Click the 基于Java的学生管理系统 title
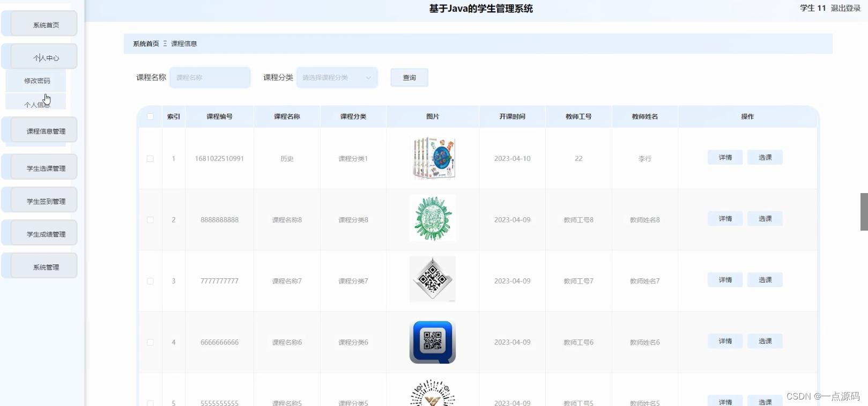This screenshot has width=868, height=406. [x=481, y=9]
